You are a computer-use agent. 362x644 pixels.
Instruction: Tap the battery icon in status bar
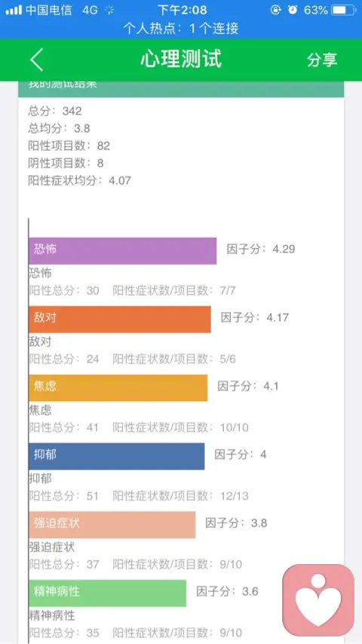(345, 10)
